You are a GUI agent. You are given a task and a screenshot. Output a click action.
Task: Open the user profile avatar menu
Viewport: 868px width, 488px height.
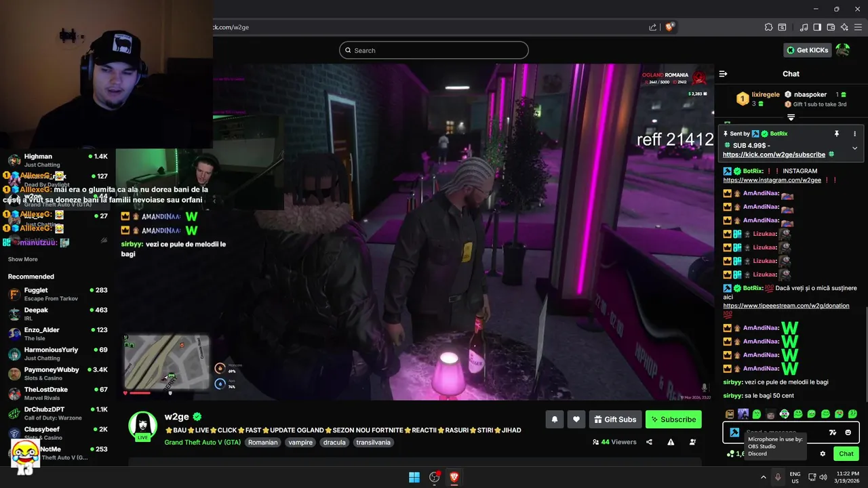(x=843, y=50)
